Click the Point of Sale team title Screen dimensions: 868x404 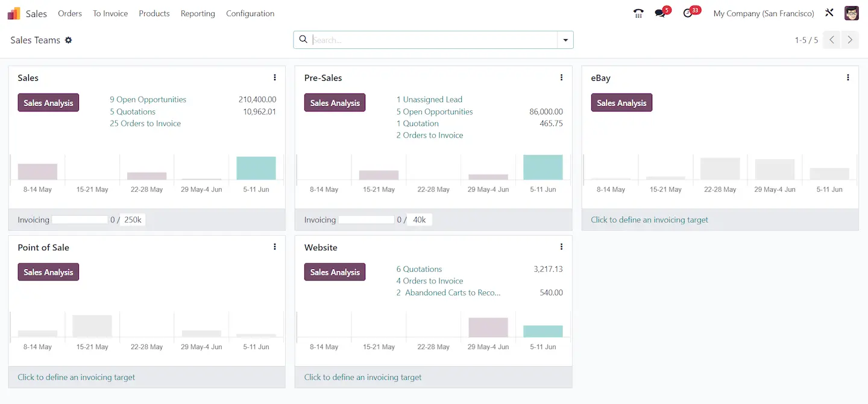[x=43, y=247]
